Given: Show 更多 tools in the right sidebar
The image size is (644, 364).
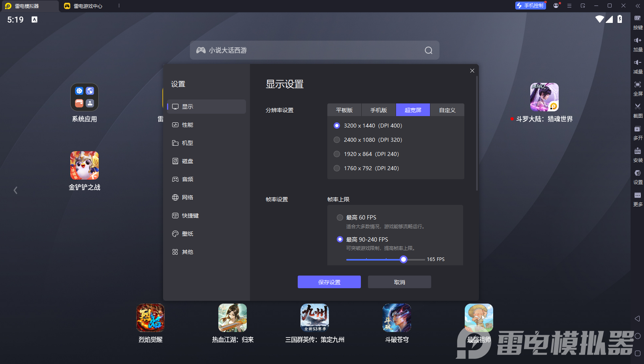Looking at the screenshot, I should tap(638, 199).
